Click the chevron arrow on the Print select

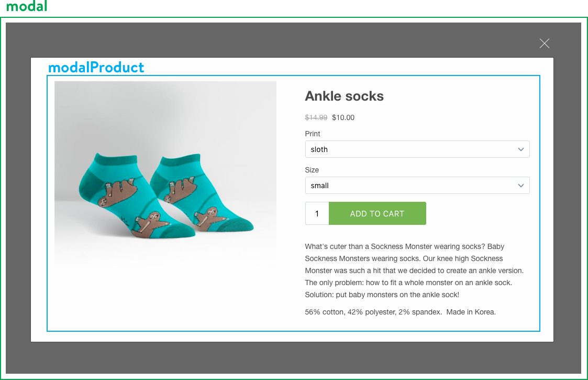click(x=520, y=149)
